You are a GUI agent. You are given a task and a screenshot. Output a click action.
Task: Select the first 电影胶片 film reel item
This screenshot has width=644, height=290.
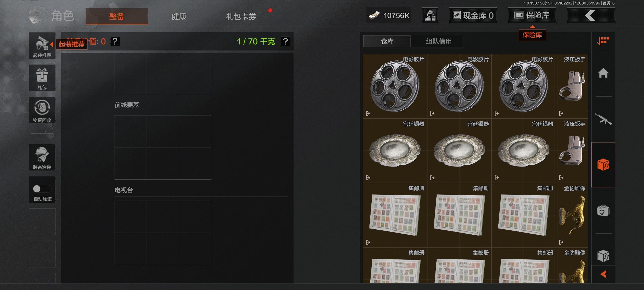395,86
